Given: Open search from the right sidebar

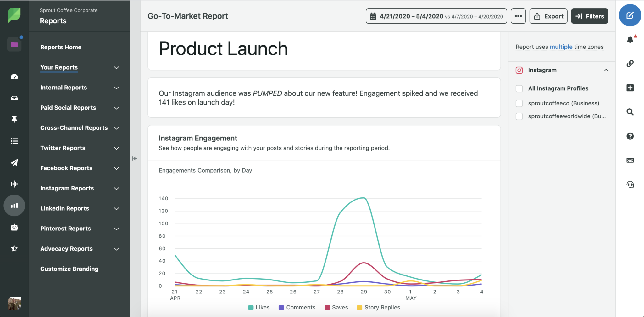Looking at the screenshot, I should 630,112.
